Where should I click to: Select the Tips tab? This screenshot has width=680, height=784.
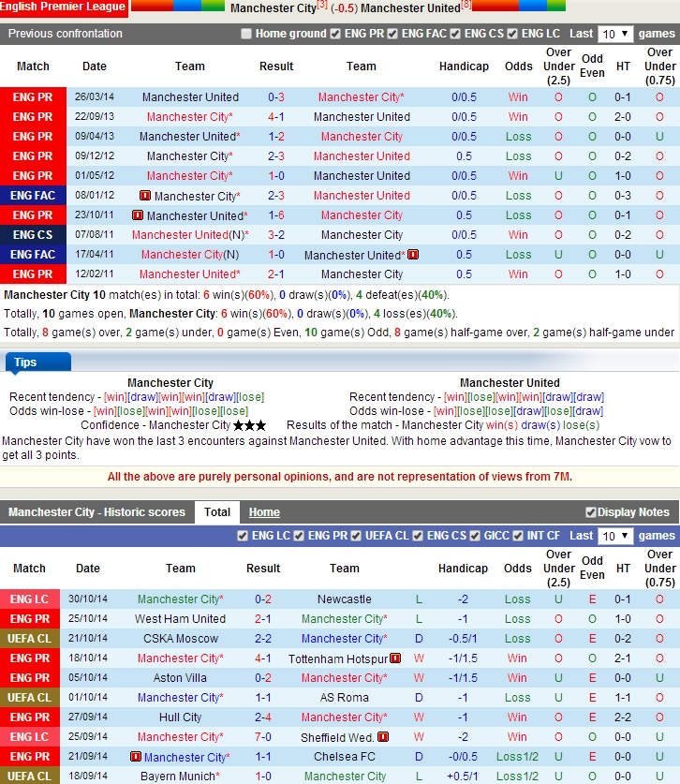click(38, 362)
